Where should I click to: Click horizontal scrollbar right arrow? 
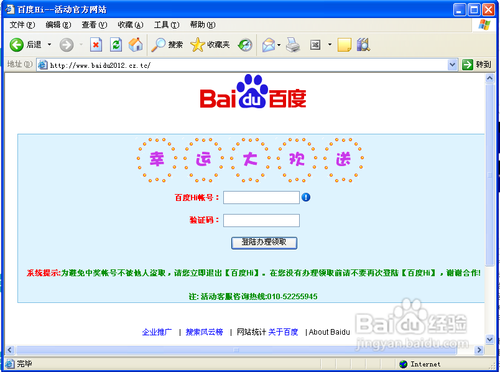coord(479,350)
